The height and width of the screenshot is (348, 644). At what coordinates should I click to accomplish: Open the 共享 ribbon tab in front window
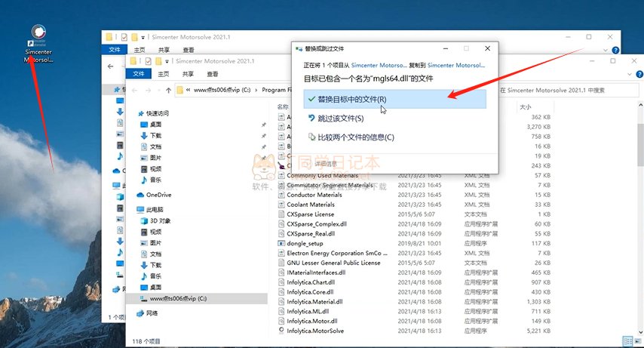click(188, 74)
